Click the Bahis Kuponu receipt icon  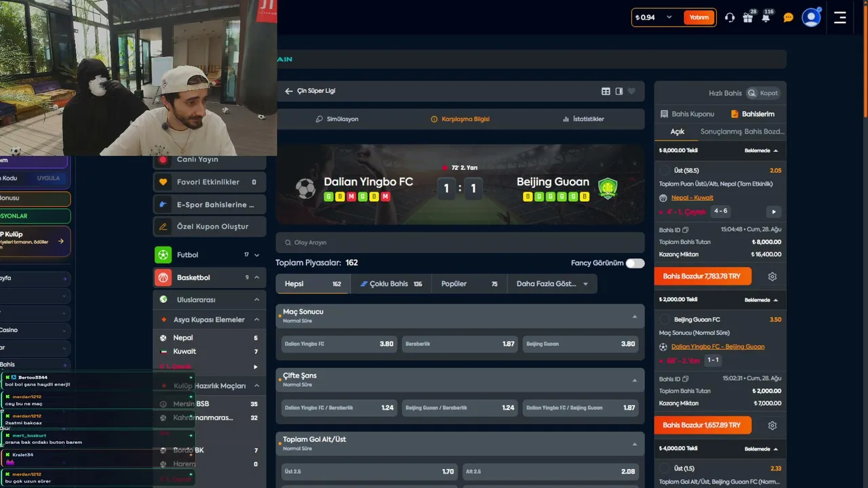click(664, 114)
